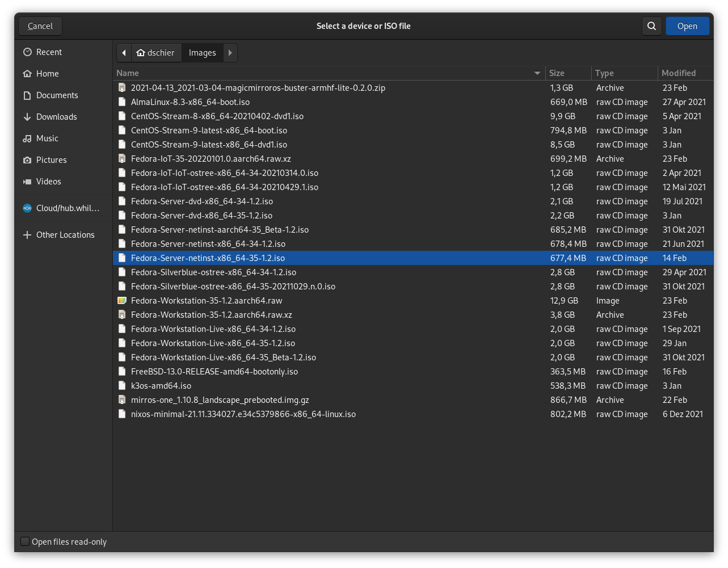Enable the Open files read-only checkbox
The image size is (728, 568).
click(25, 541)
